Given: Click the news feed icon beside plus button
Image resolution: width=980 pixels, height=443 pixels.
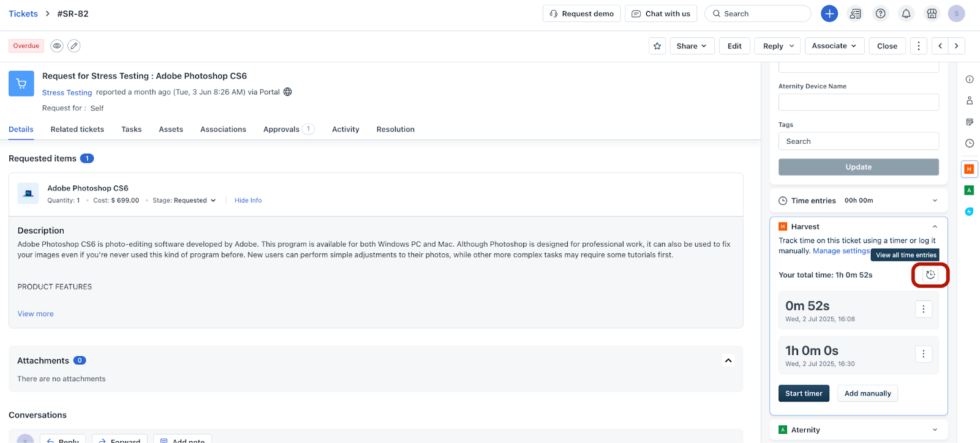Looking at the screenshot, I should point(855,13).
